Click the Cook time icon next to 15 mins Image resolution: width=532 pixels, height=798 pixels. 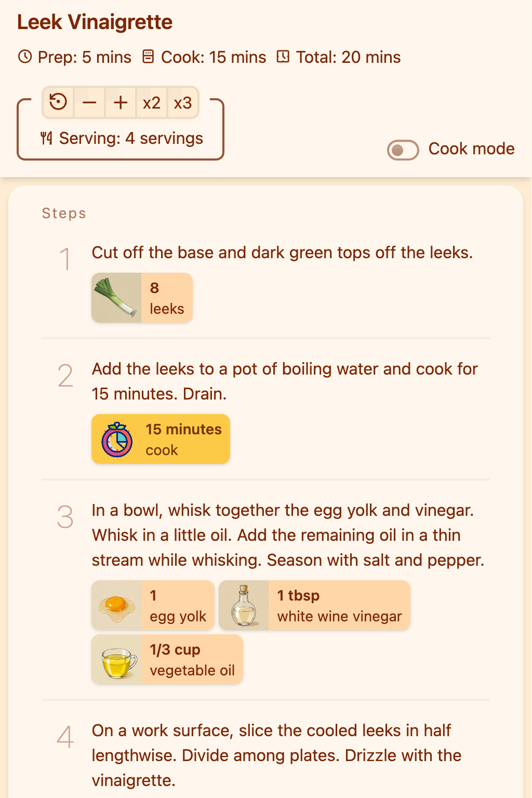(x=149, y=57)
